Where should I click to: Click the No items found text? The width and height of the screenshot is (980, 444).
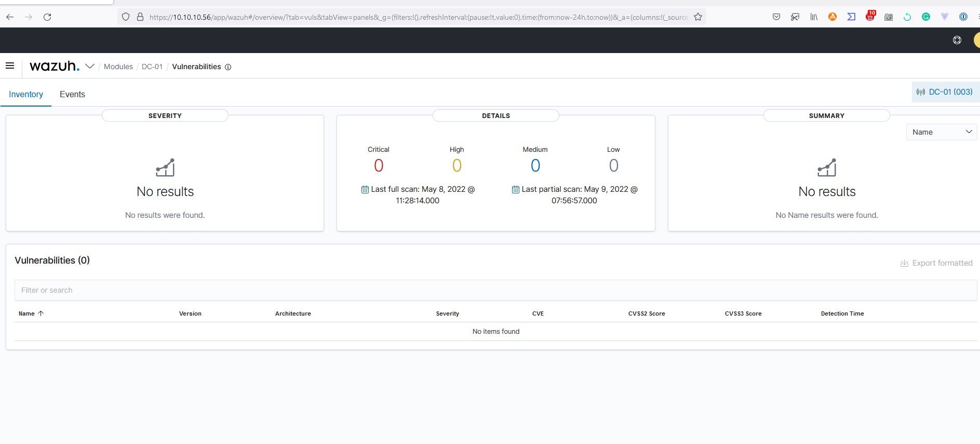(496, 331)
